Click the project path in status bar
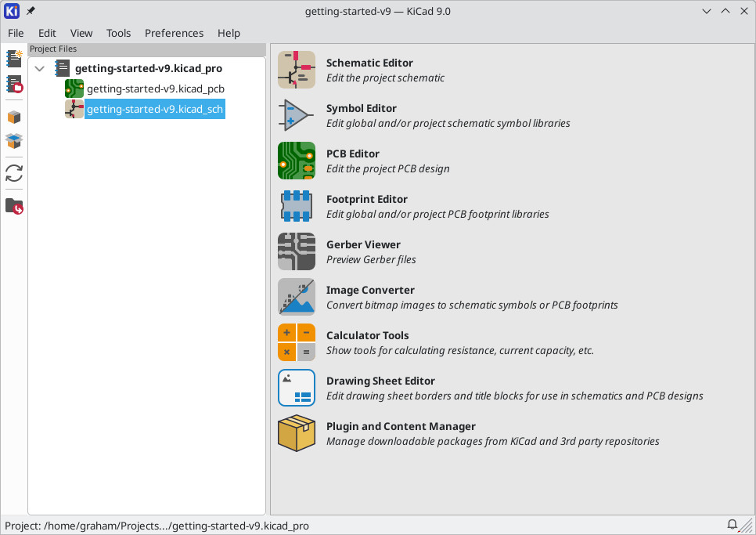The height and width of the screenshot is (535, 756). [x=157, y=526]
